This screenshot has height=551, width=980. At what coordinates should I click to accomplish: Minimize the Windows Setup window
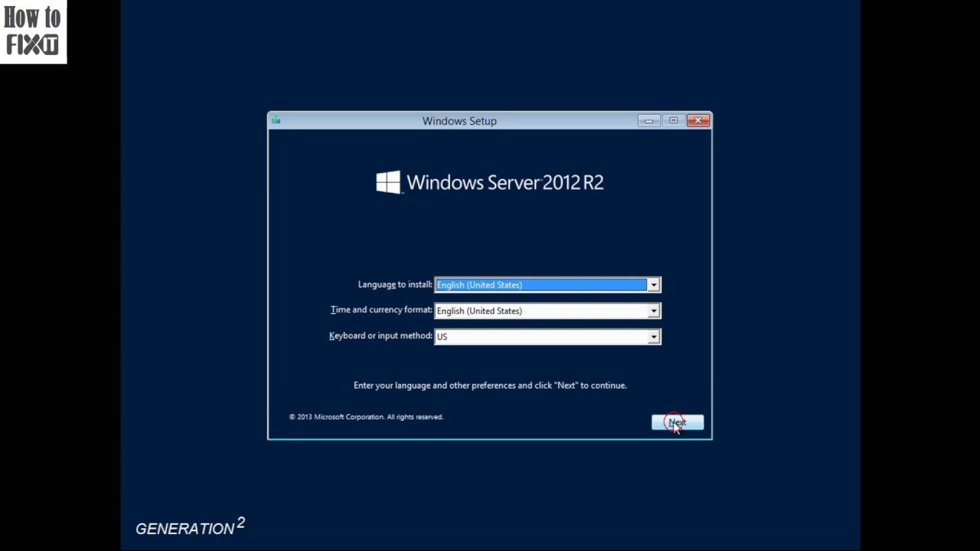(x=648, y=120)
